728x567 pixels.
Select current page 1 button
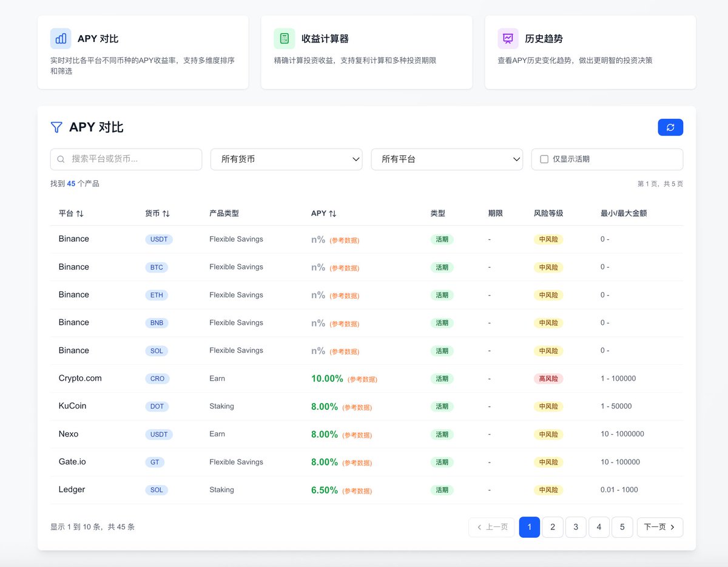(530, 527)
